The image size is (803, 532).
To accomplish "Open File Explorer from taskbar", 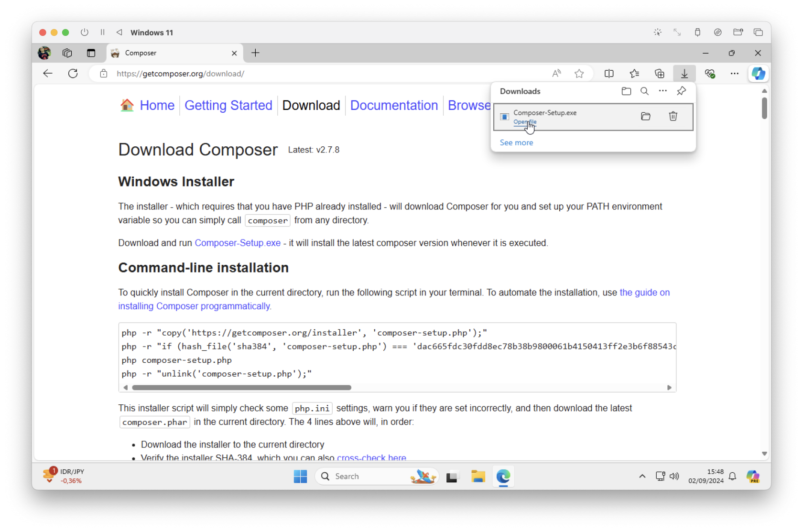I will pos(478,477).
